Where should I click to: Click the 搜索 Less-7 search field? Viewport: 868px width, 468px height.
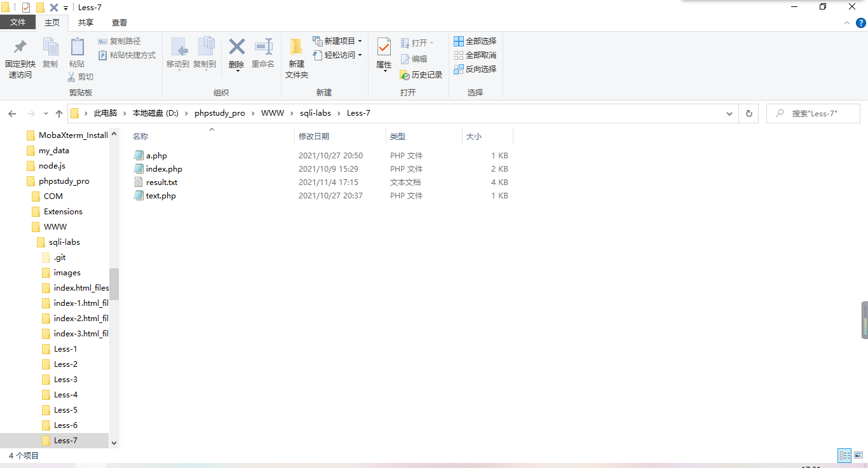[x=813, y=113]
